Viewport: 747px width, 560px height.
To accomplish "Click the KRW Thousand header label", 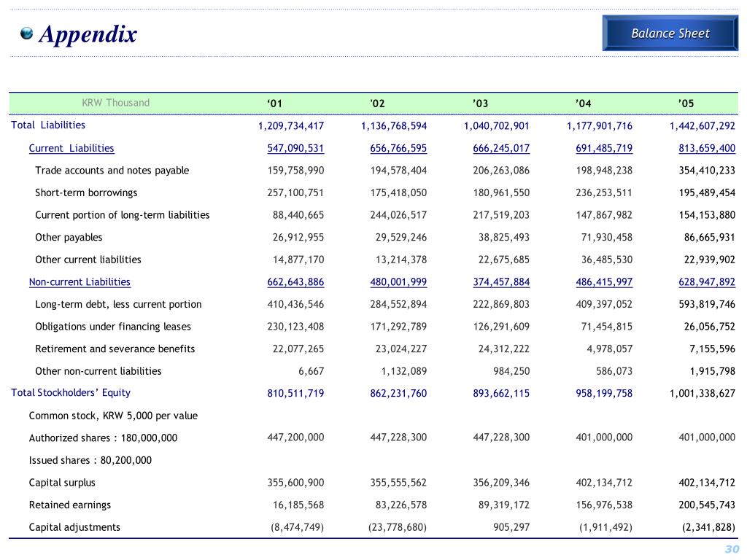I will coord(116,103).
